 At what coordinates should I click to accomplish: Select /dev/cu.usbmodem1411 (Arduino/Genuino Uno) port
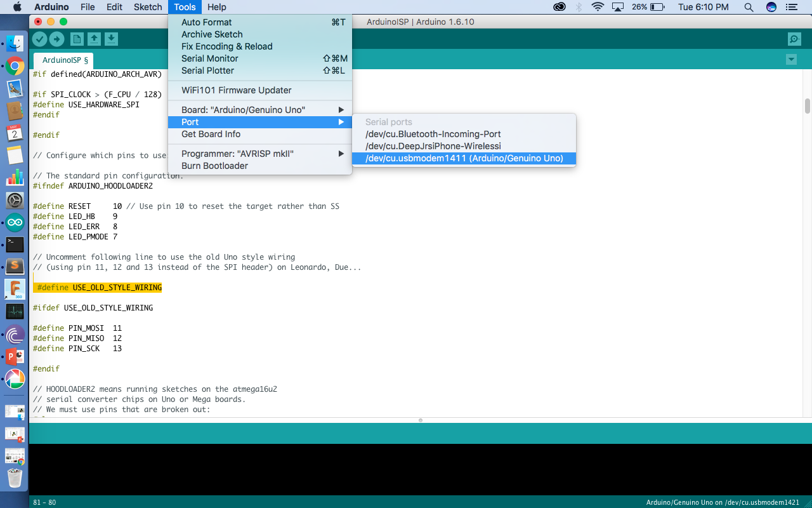pos(464,158)
